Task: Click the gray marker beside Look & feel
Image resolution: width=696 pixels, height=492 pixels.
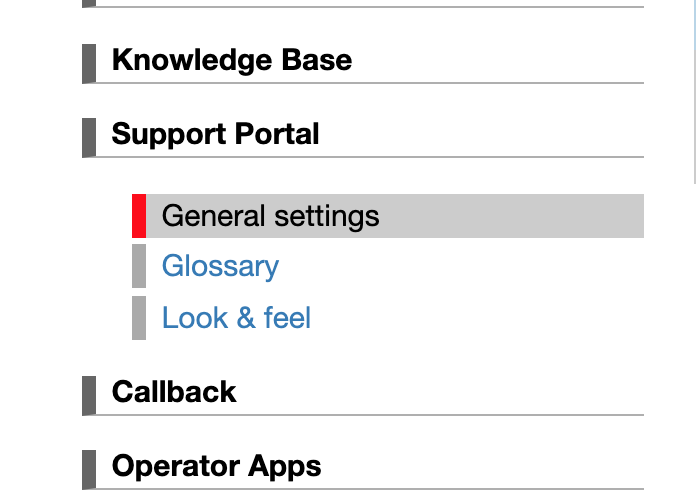Action: 139,318
